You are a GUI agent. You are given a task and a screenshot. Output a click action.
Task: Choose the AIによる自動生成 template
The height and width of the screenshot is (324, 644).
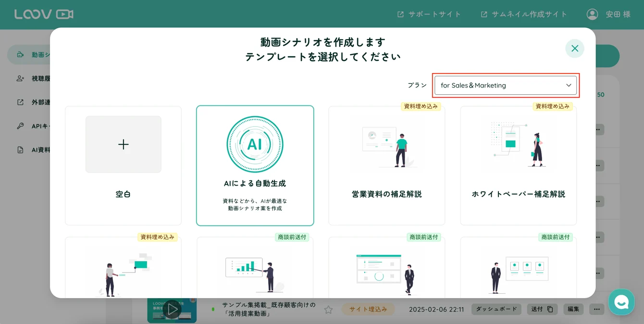coord(255,165)
